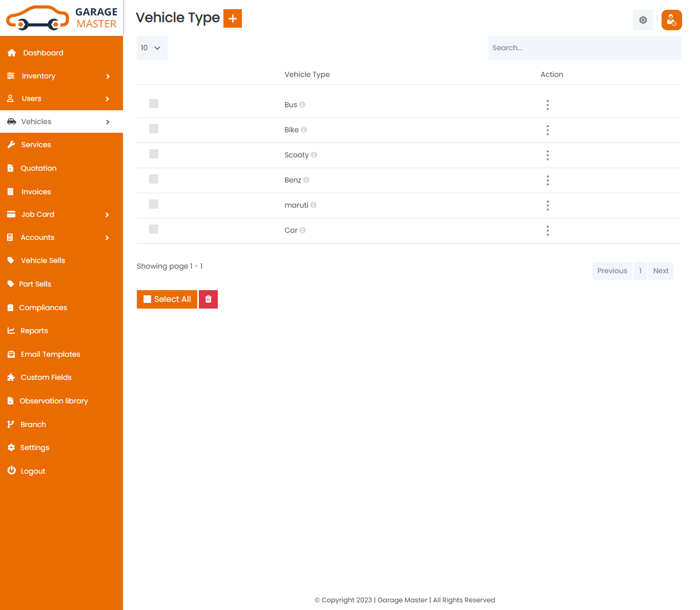Click the Previous pagination button

pyautogui.click(x=612, y=271)
